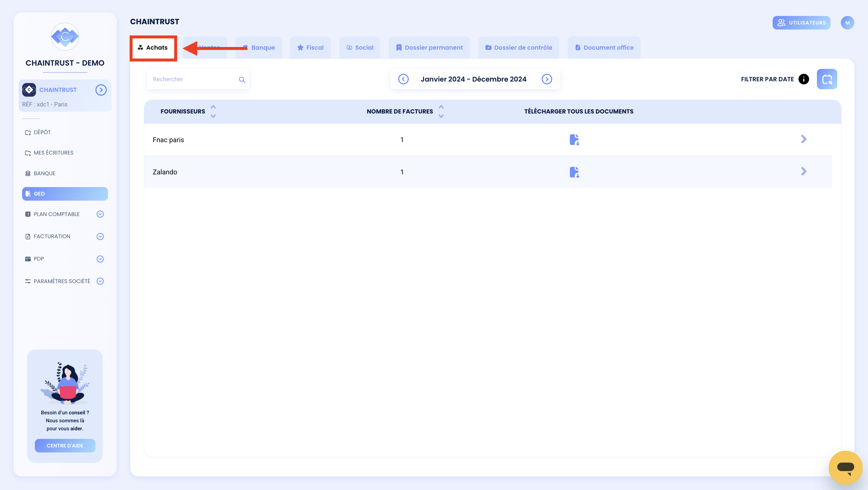Screen dimensions: 868x490
Task: Click the CHAINTRUST page title
Action: [x=155, y=22]
